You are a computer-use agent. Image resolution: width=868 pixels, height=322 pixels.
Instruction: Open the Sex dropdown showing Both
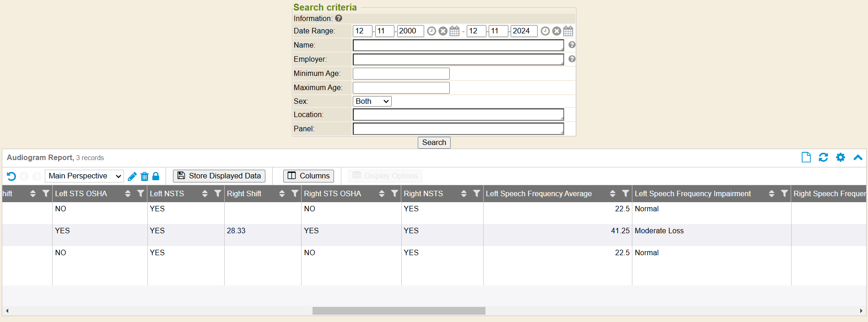[x=372, y=102]
